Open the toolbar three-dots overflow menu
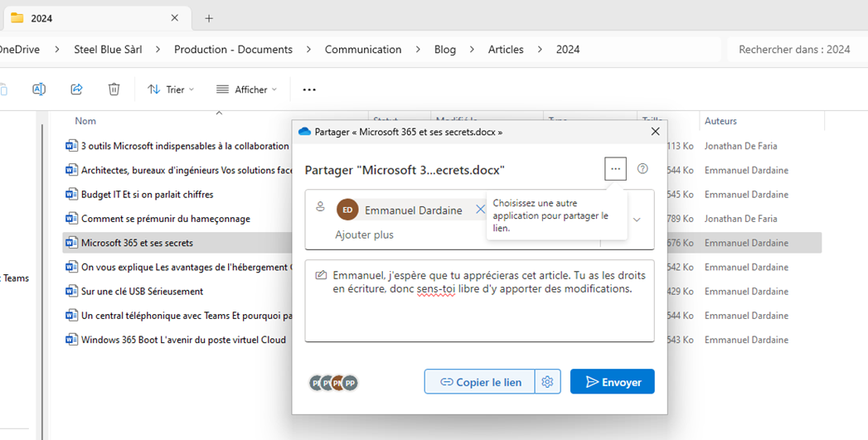 click(x=309, y=89)
